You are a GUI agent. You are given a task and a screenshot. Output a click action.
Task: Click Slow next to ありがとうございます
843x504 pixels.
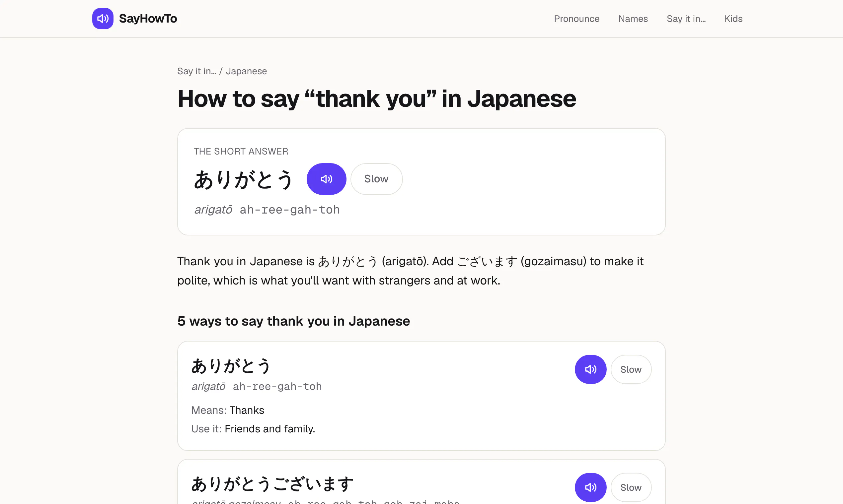631,487
